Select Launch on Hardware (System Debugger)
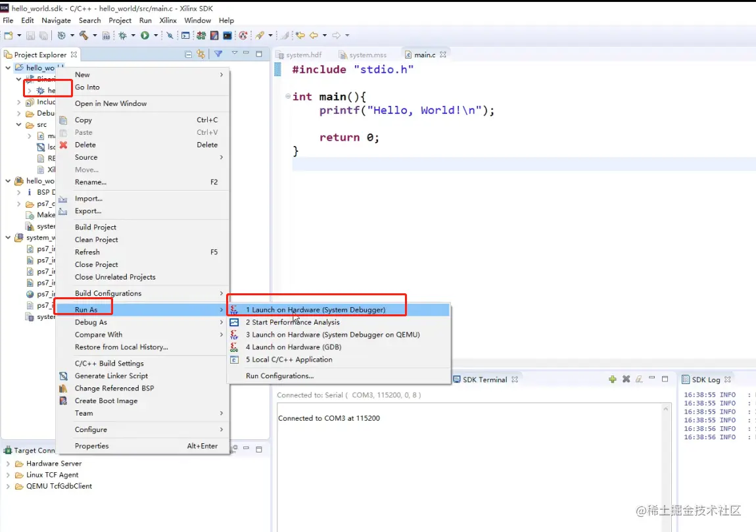The image size is (756, 532). (339, 310)
